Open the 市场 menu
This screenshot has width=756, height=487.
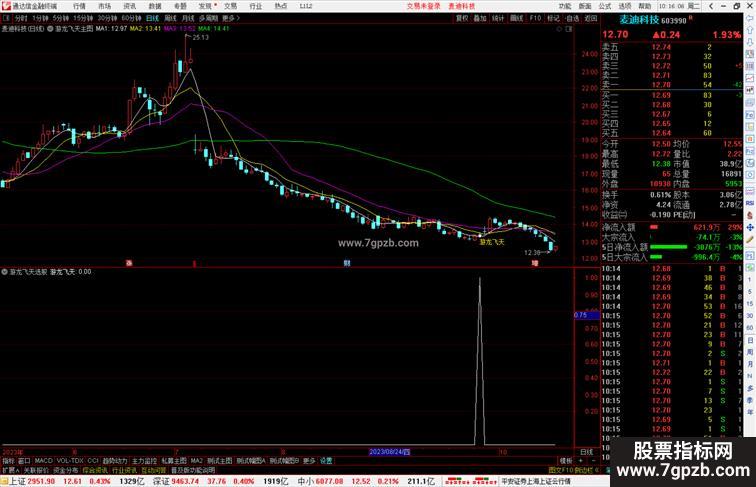point(105,6)
